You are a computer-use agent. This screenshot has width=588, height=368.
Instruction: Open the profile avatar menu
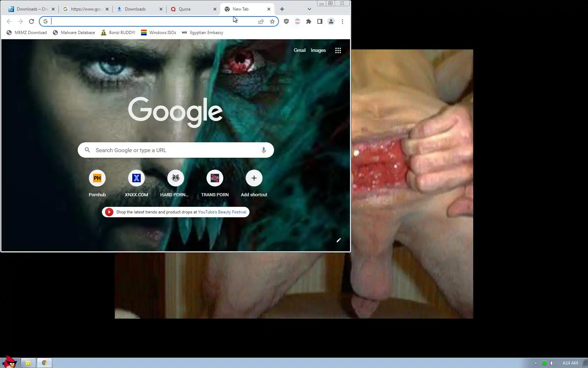tap(331, 21)
